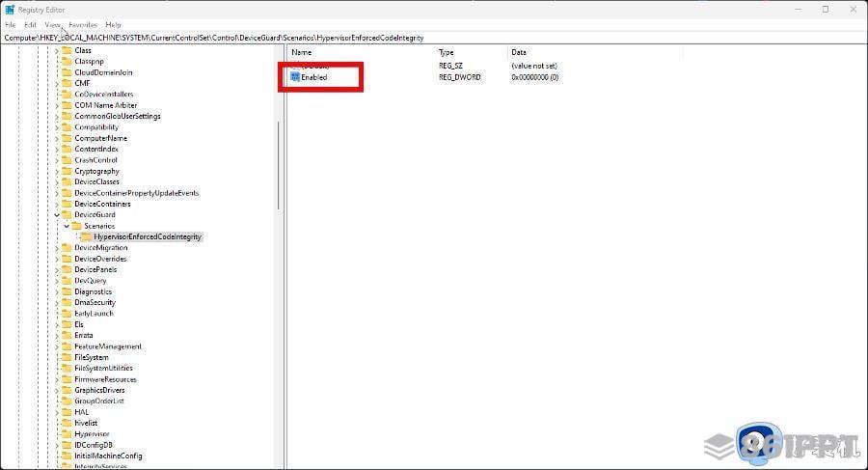Expand the Cryptography key
Viewport: 868px width, 470px height.
coord(57,171)
